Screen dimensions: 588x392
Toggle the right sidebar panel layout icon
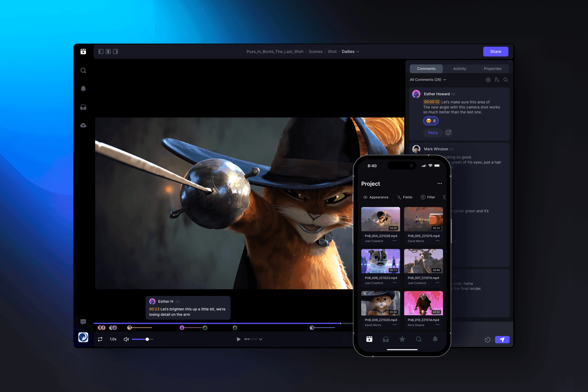[115, 51]
